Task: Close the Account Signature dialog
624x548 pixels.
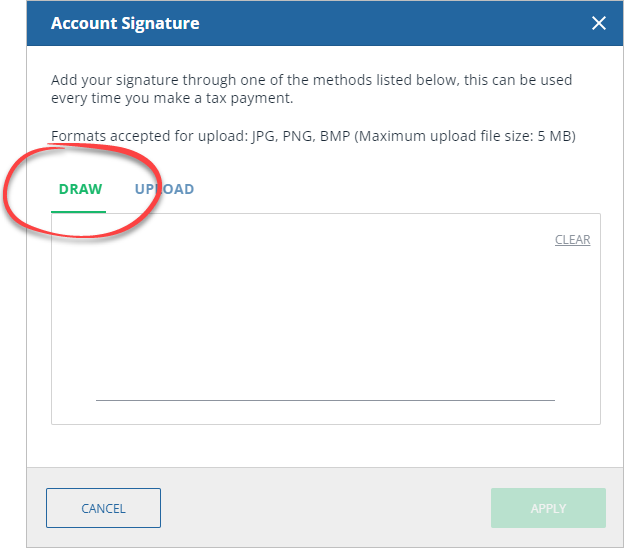Action: [599, 23]
